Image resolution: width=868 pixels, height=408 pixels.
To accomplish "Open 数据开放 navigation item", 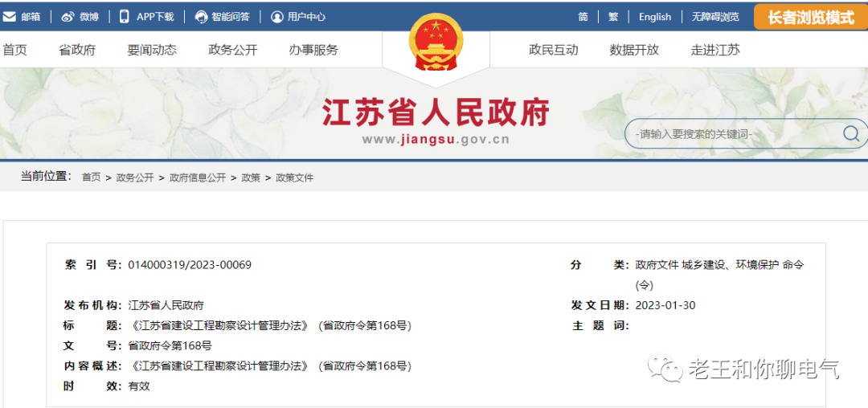I will pyautogui.click(x=634, y=50).
